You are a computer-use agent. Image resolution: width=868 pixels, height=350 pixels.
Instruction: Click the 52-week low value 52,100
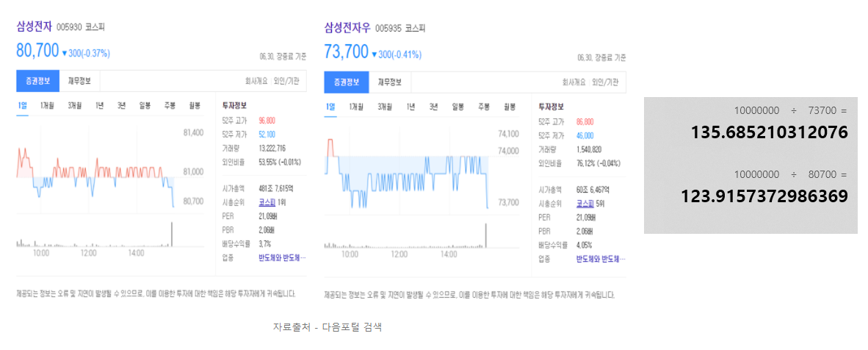267,134
